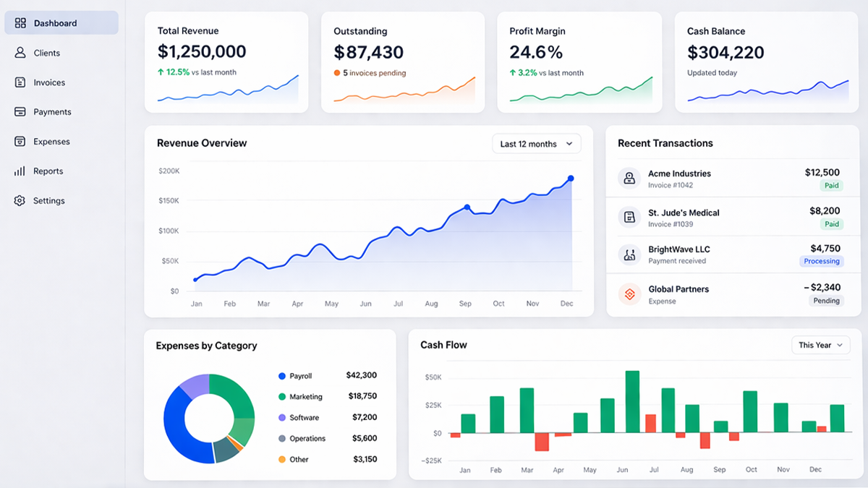868x488 pixels.
Task: Open the 'This Year' Cash Flow dropdown
Action: tap(820, 345)
